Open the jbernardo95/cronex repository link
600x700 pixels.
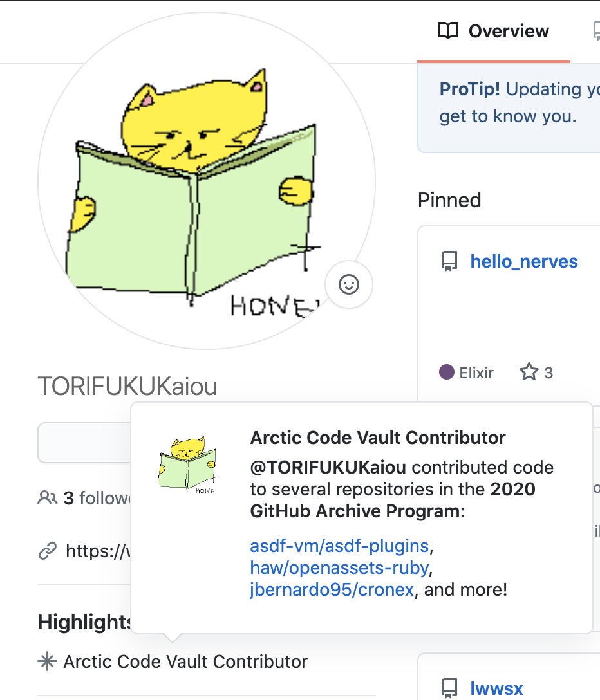(332, 589)
